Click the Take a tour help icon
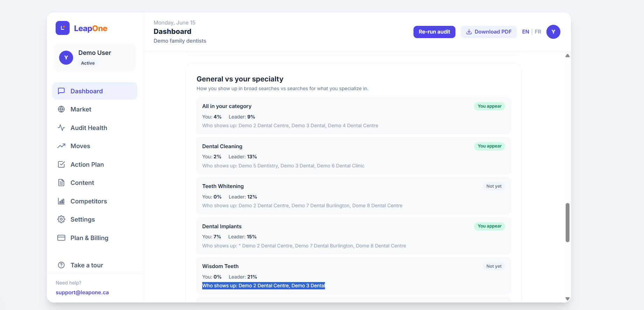The width and height of the screenshot is (644, 310). pos(61,265)
